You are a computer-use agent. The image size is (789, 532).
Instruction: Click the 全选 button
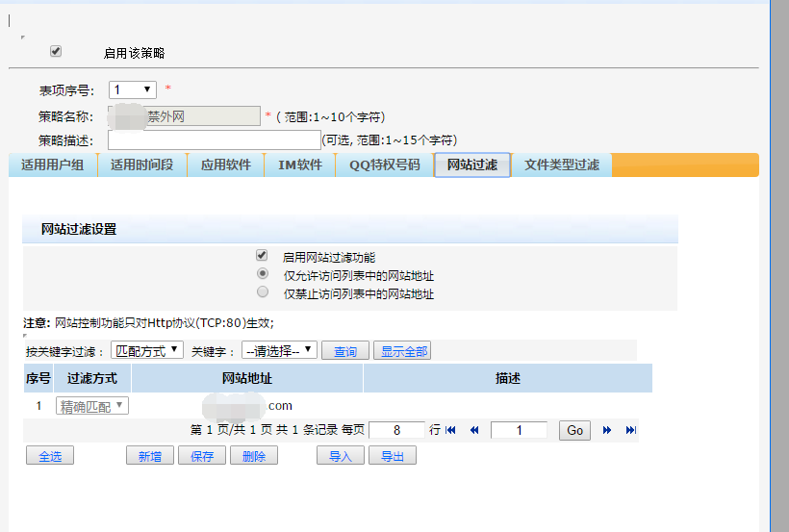[x=50, y=455]
